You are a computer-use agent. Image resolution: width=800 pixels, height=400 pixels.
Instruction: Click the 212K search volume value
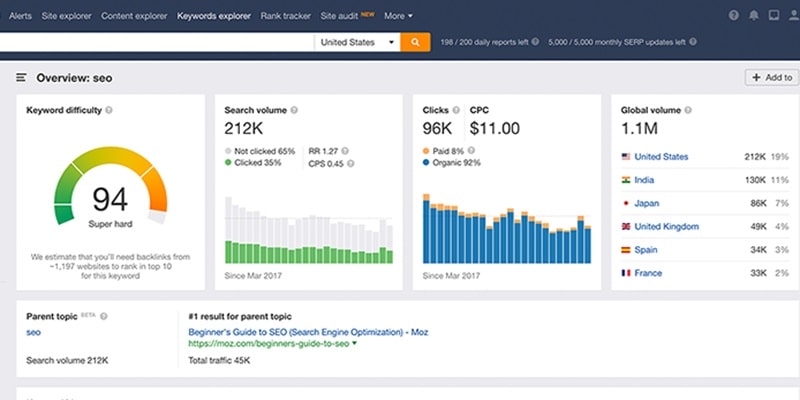tap(243, 129)
